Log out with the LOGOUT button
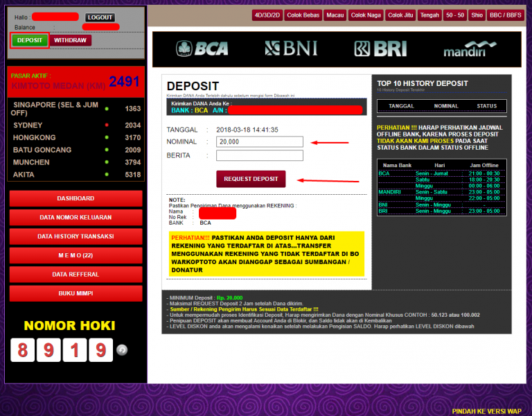Image resolution: width=532 pixels, height=416 pixels. [x=100, y=17]
